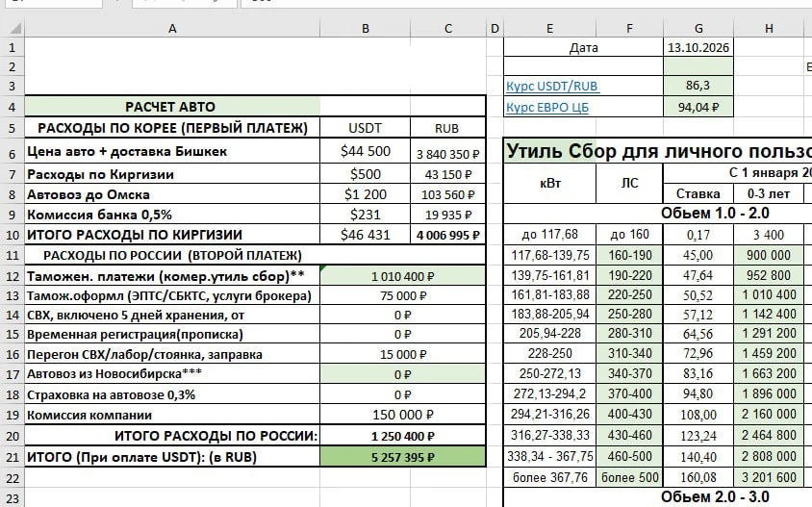Click the 75 000 ₽ broker cell
Viewport: 812px width, 507px height.
pos(402,295)
